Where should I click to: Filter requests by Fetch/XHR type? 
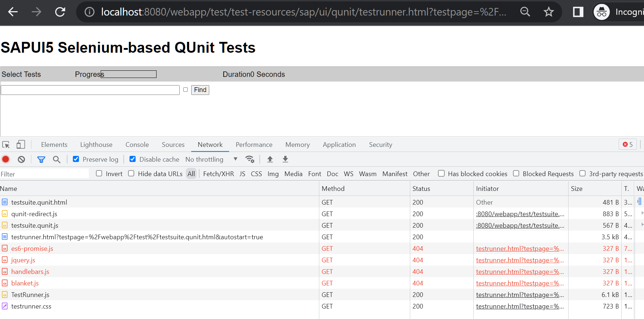(219, 174)
